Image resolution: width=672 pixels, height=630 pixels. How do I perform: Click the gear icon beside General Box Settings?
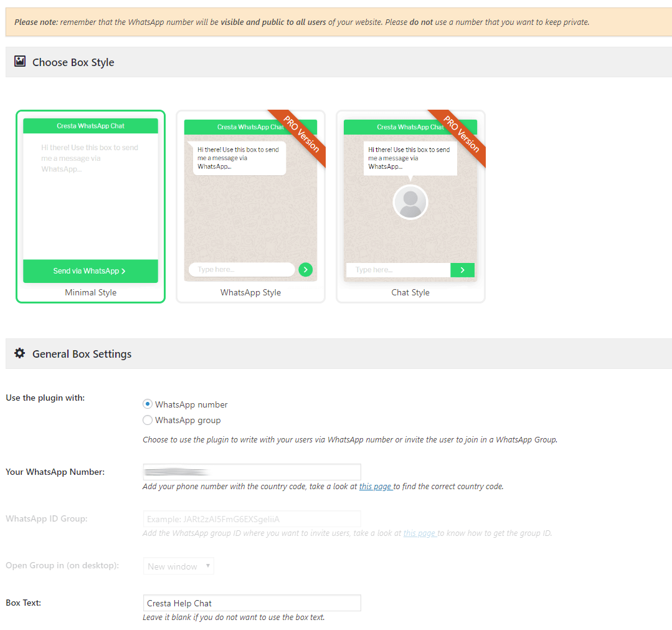tap(20, 353)
